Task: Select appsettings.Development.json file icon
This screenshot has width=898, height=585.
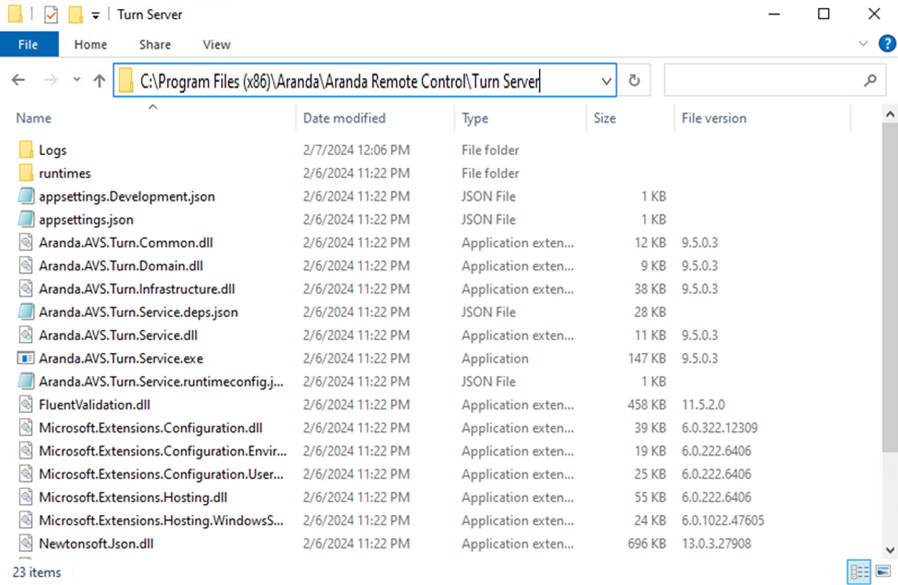Action: [26, 197]
